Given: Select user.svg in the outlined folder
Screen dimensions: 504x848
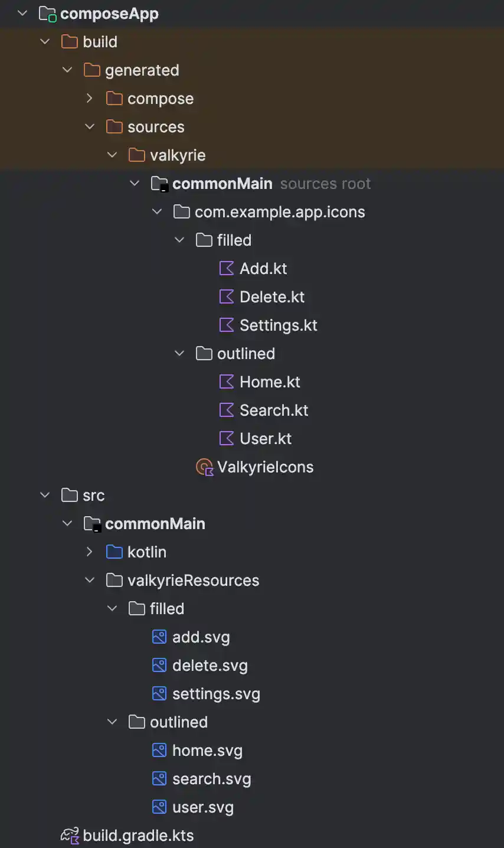Looking at the screenshot, I should [x=202, y=807].
